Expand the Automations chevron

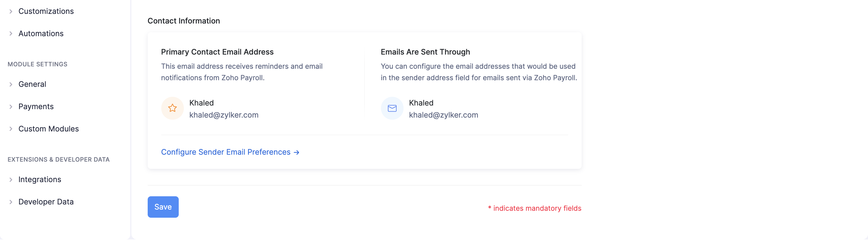click(x=11, y=34)
